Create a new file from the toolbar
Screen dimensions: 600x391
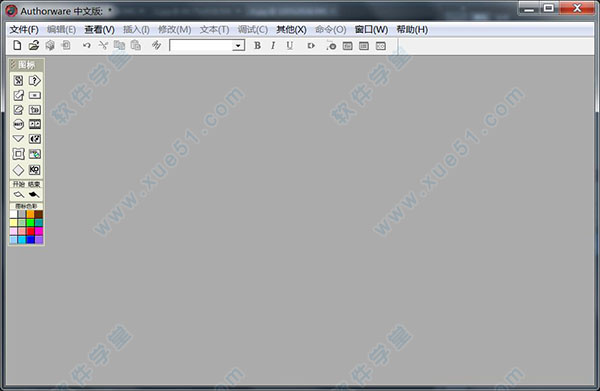point(17,46)
